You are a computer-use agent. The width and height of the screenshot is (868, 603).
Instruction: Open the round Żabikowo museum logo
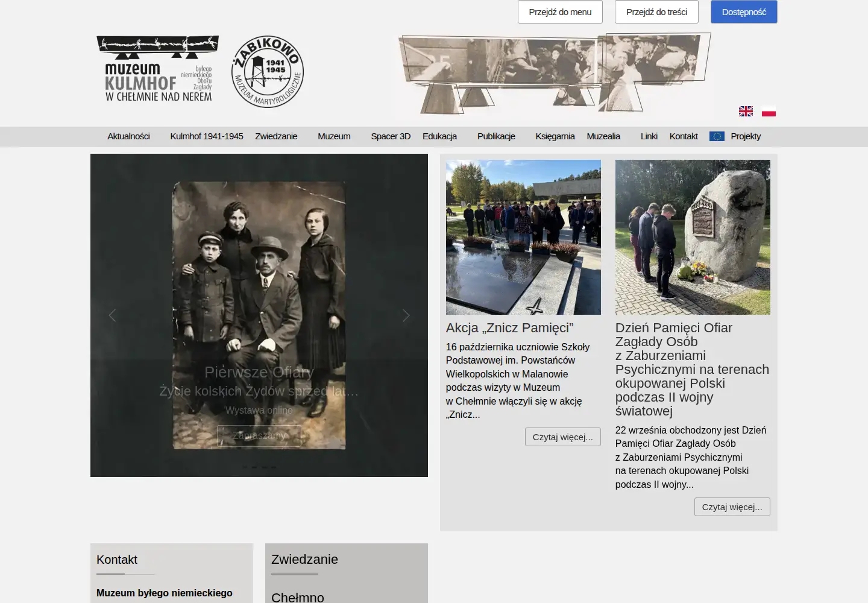click(268, 72)
